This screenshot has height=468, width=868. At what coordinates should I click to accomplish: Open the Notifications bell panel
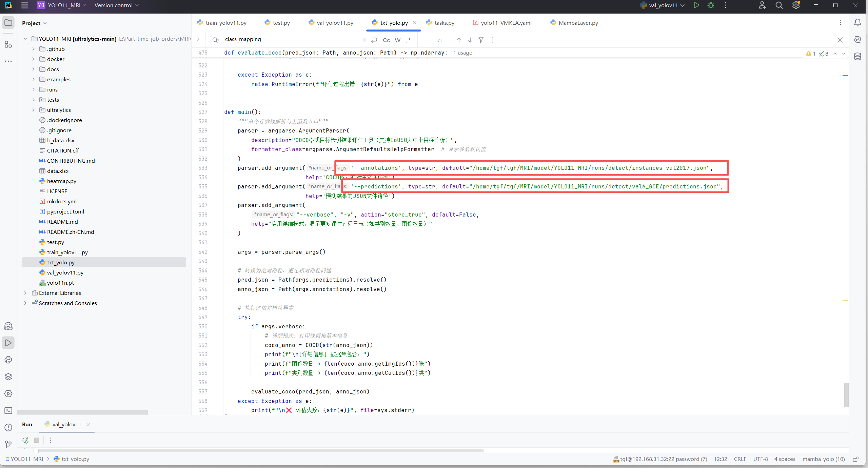coord(857,23)
